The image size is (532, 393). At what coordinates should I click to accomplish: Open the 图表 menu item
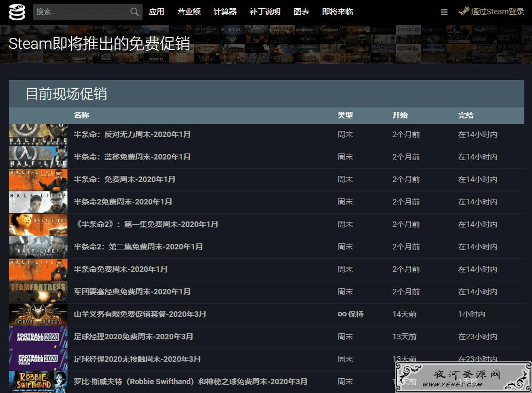[x=301, y=12]
